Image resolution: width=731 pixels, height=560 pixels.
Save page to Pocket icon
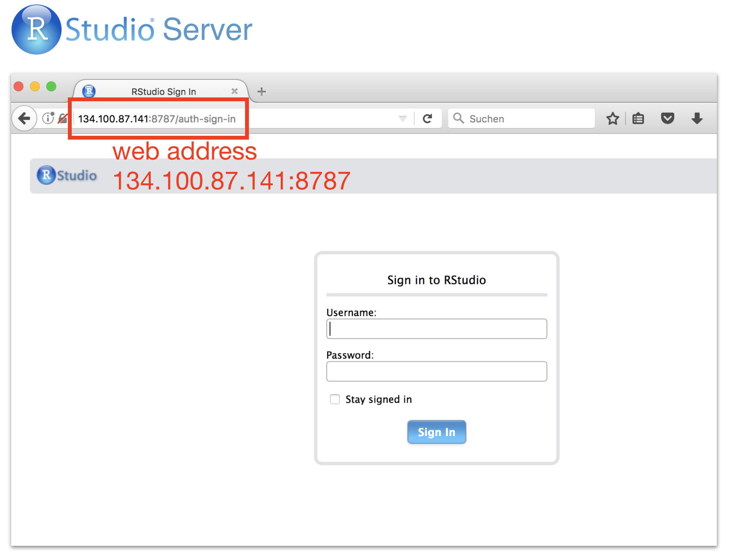pos(667,119)
